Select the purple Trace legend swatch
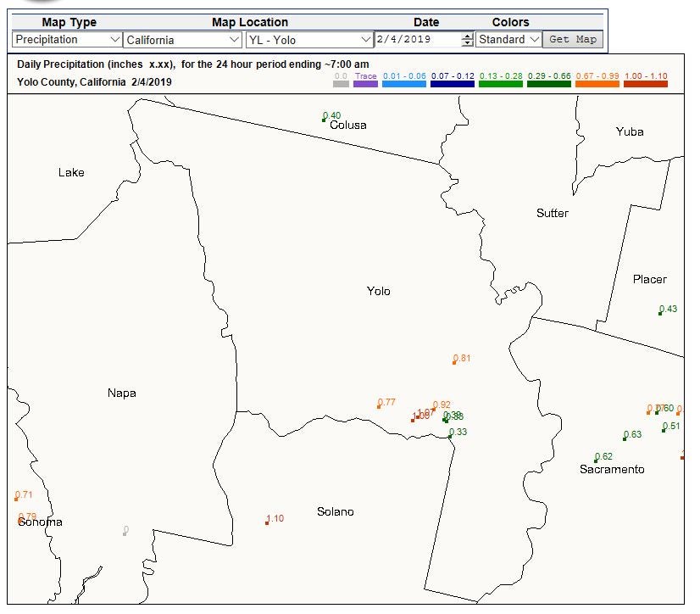 pyautogui.click(x=365, y=84)
